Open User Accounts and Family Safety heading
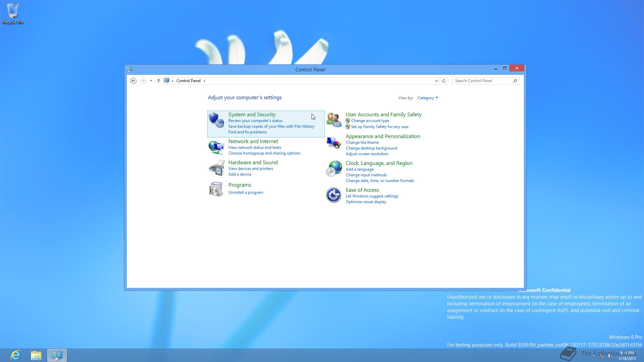644x362 pixels. tap(384, 115)
